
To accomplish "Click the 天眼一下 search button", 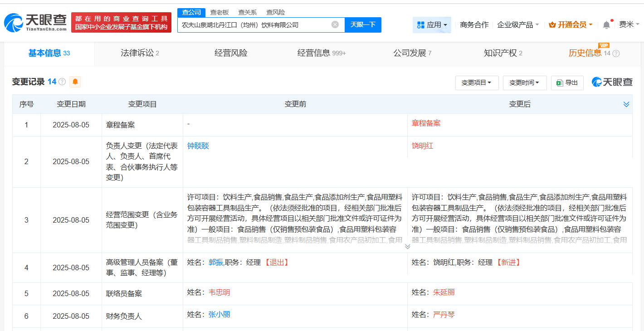I will (x=363, y=24).
